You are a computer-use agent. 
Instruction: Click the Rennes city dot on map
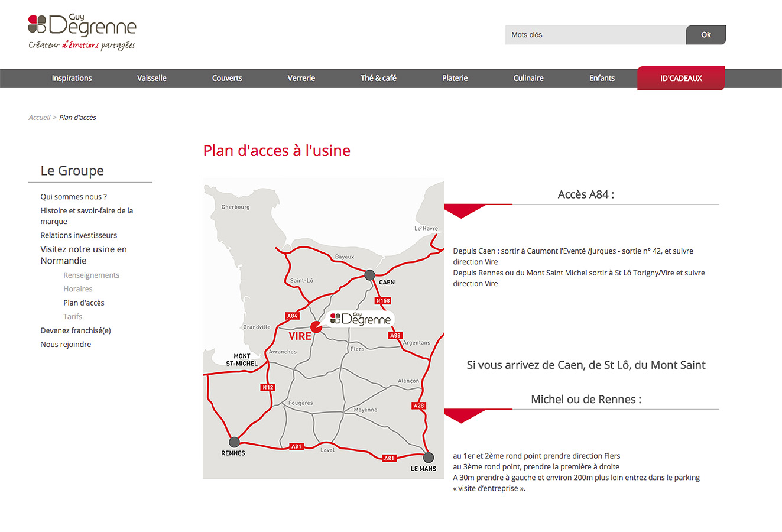click(234, 442)
